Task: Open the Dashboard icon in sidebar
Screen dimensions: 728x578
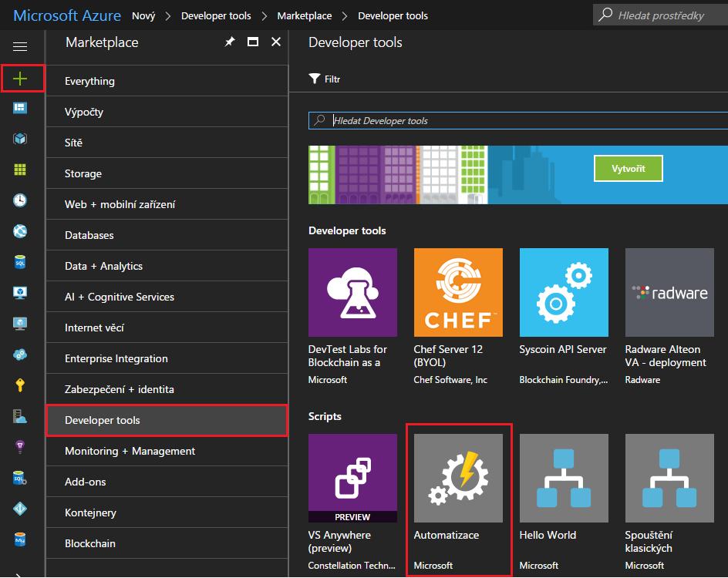Action: point(20,108)
